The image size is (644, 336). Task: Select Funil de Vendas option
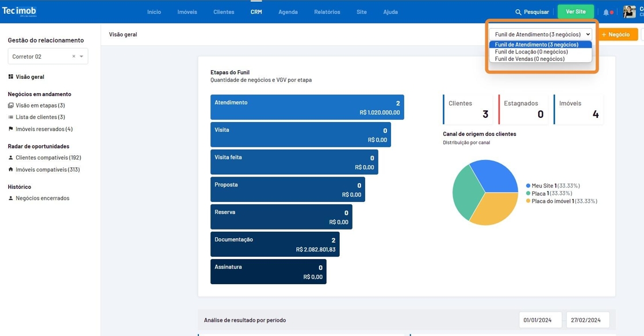pyautogui.click(x=529, y=59)
